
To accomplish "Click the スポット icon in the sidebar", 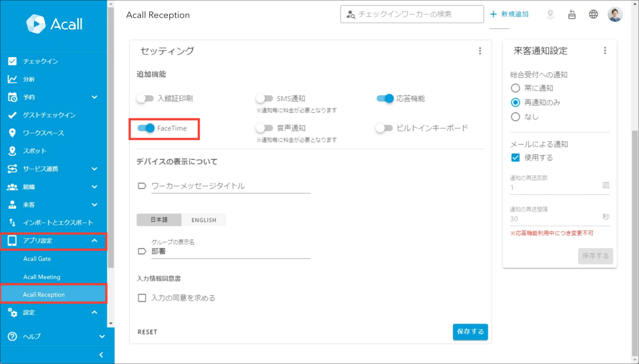I will click(13, 151).
